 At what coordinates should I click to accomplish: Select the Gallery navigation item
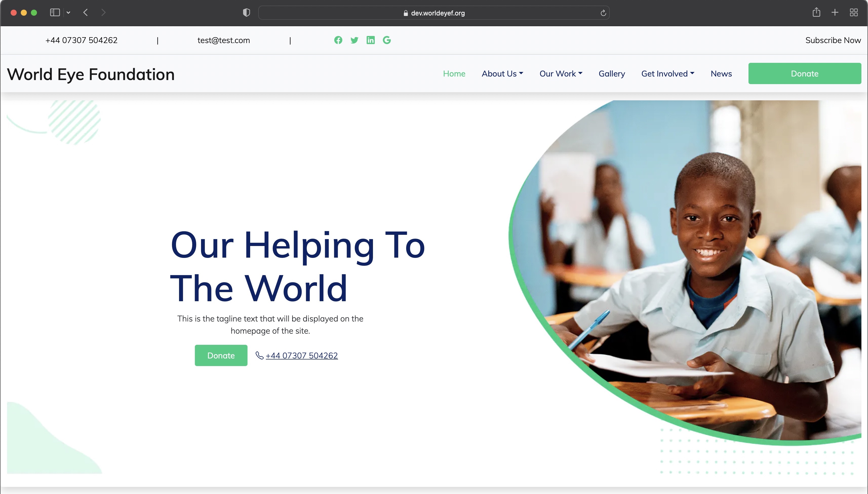(612, 74)
